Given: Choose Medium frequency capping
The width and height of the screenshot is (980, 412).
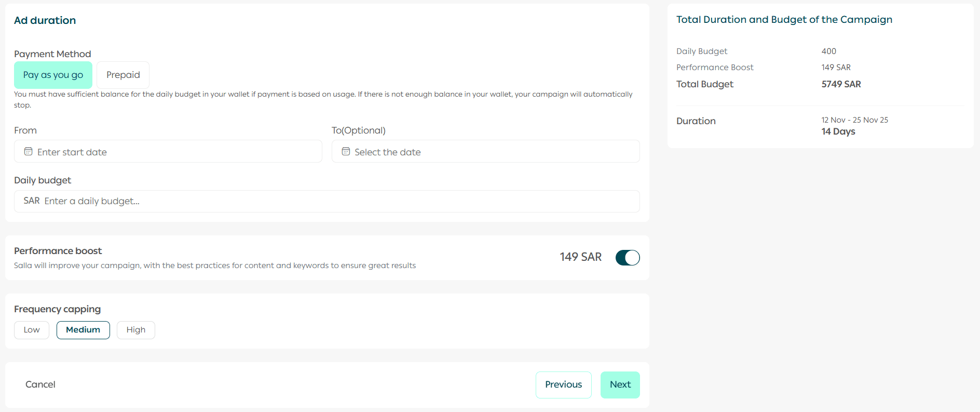Looking at the screenshot, I should 83,330.
